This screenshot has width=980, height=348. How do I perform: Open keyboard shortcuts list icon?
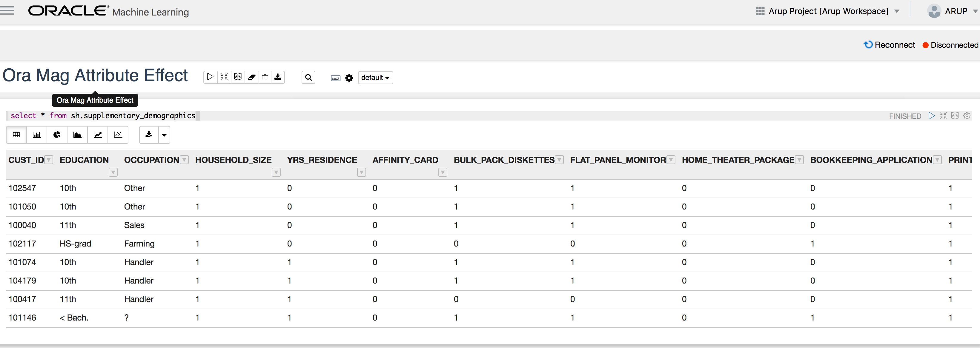335,78
